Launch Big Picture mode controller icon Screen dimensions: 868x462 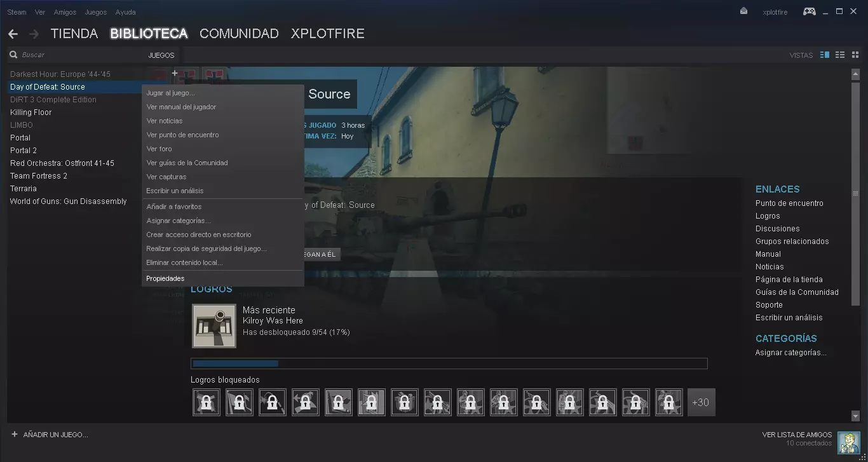pos(809,11)
